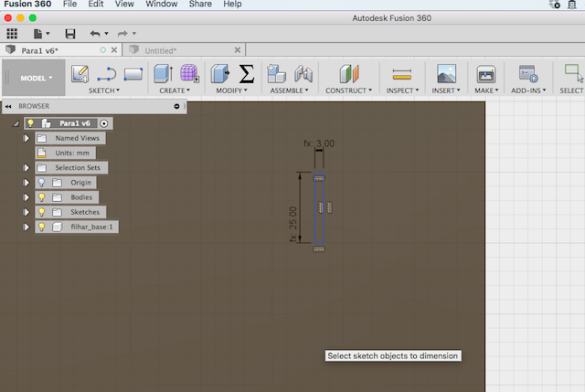This screenshot has width=585, height=392.
Task: Open the ADD-INS dropdown menu
Action: click(528, 90)
